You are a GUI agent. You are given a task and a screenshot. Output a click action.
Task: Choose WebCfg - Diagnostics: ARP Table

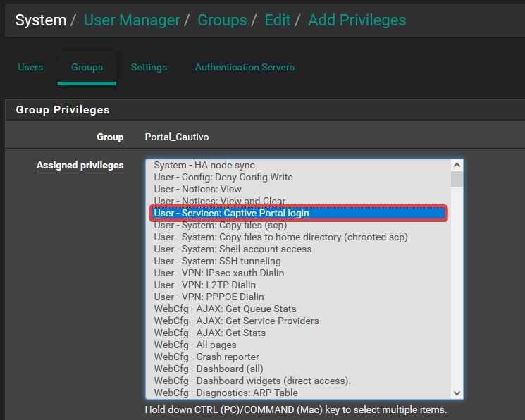pyautogui.click(x=226, y=393)
